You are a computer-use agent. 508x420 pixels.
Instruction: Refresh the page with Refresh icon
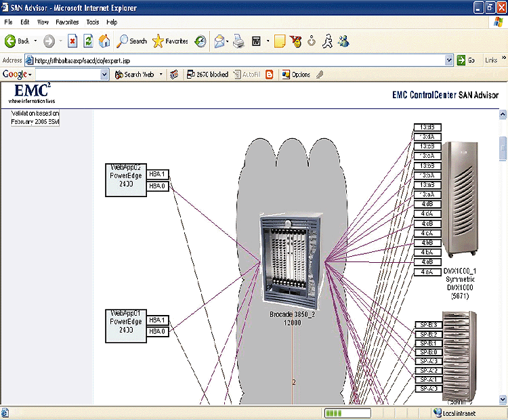[88, 41]
